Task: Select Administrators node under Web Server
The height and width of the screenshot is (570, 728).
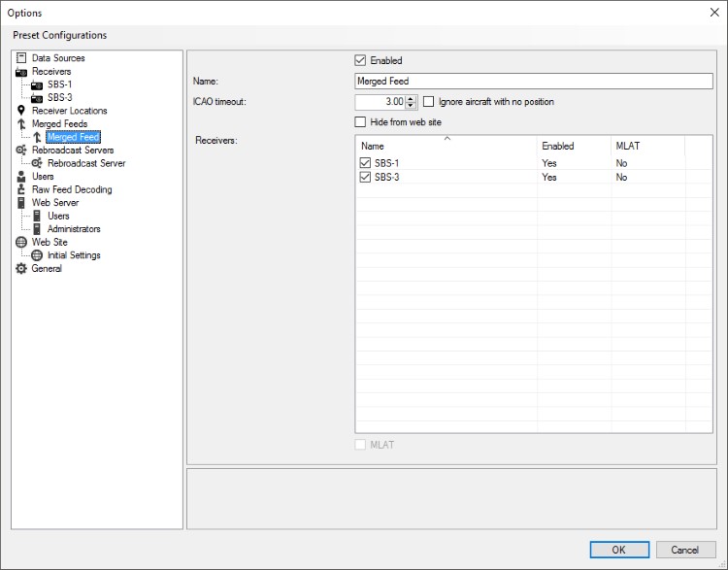Action: point(74,229)
